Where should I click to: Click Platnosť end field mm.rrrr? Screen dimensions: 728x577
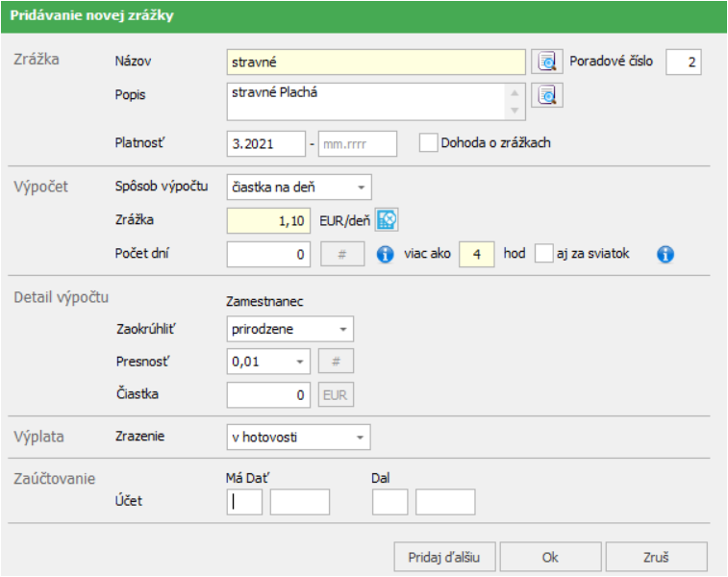click(x=358, y=144)
